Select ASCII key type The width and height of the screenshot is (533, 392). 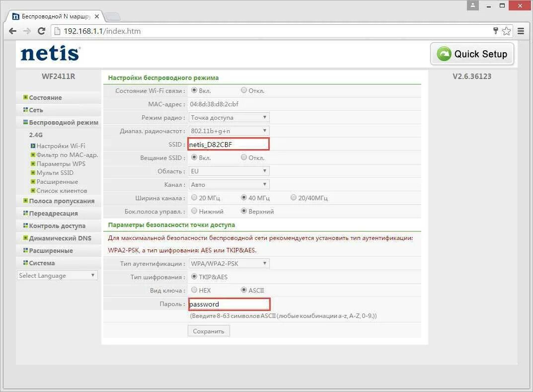coord(244,290)
